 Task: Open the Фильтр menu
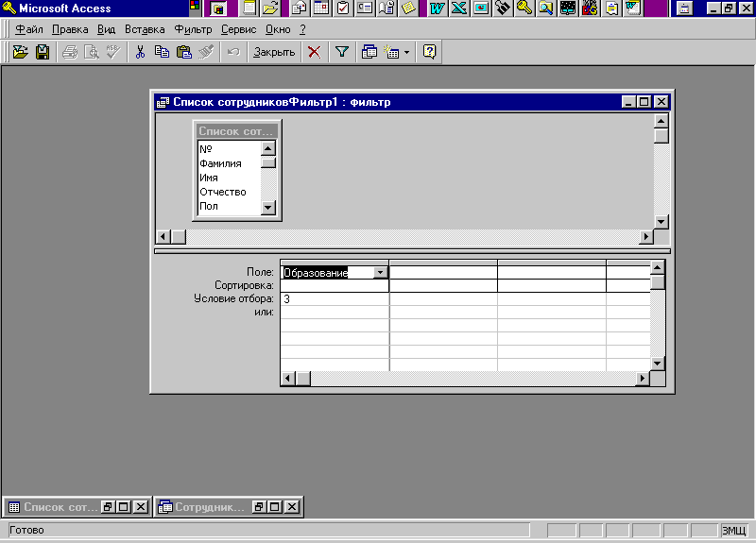[x=193, y=29]
